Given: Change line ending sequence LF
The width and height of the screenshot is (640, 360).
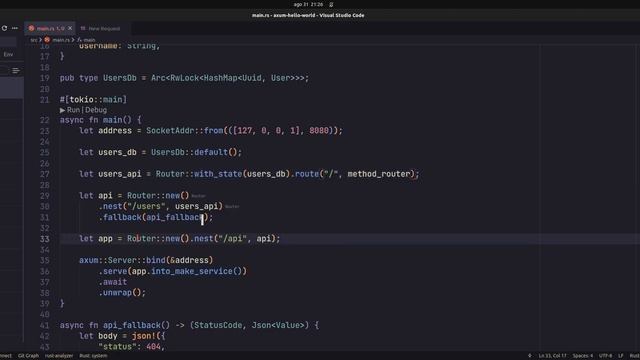Looking at the screenshot, I should [x=620, y=356].
